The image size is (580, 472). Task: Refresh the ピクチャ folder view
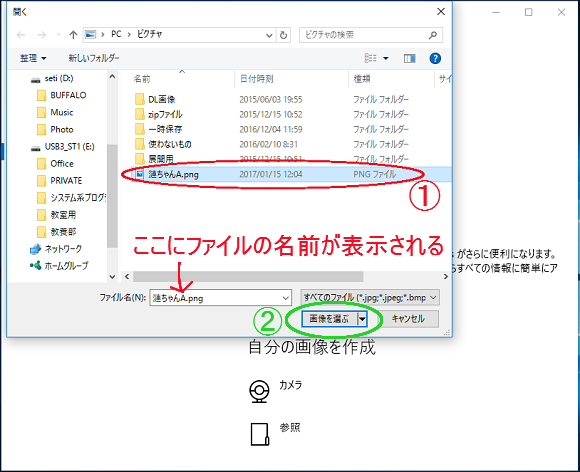(283, 35)
